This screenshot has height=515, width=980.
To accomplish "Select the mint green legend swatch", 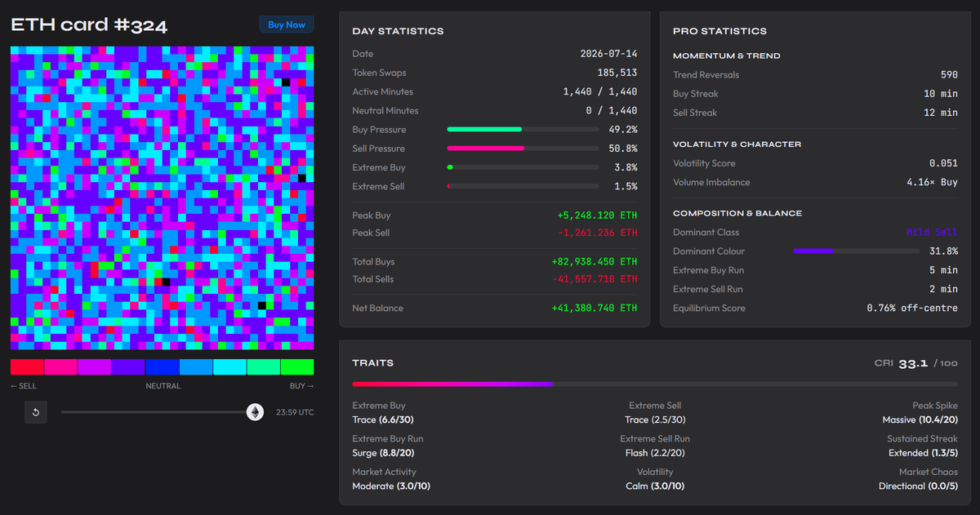I will (x=263, y=367).
